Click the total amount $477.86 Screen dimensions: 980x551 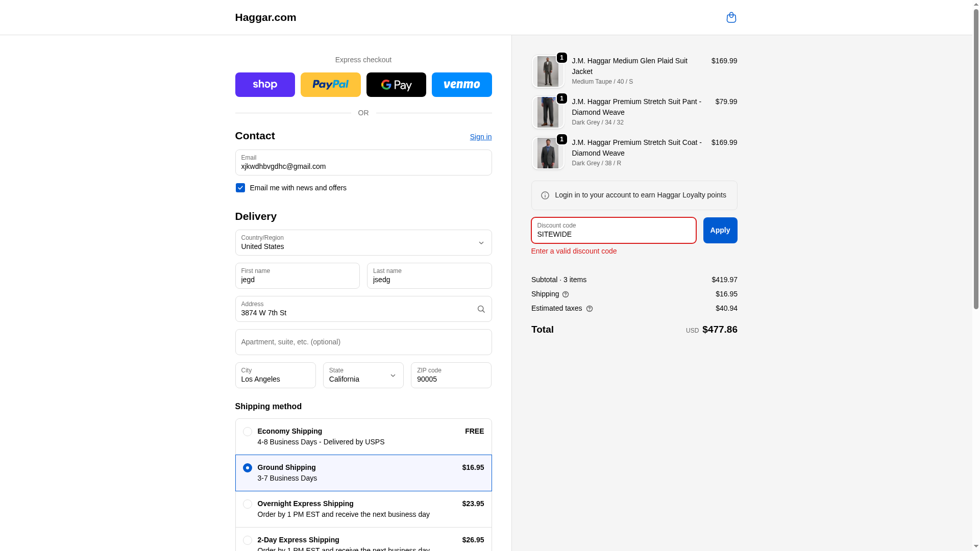tap(720, 330)
